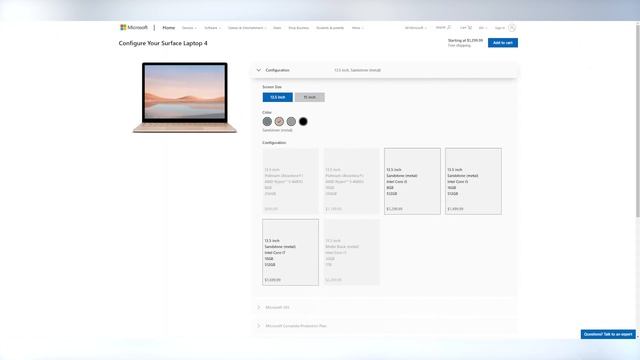Open the More dropdown in navigation
This screenshot has height=360, width=640.
pos(358,28)
